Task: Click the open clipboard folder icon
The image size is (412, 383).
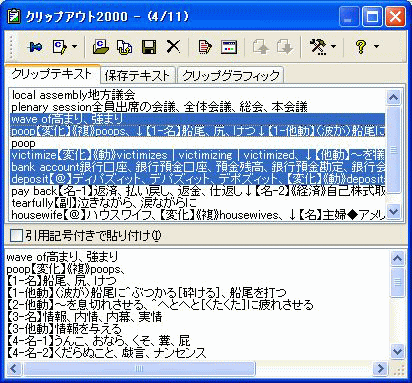Action: point(100,46)
